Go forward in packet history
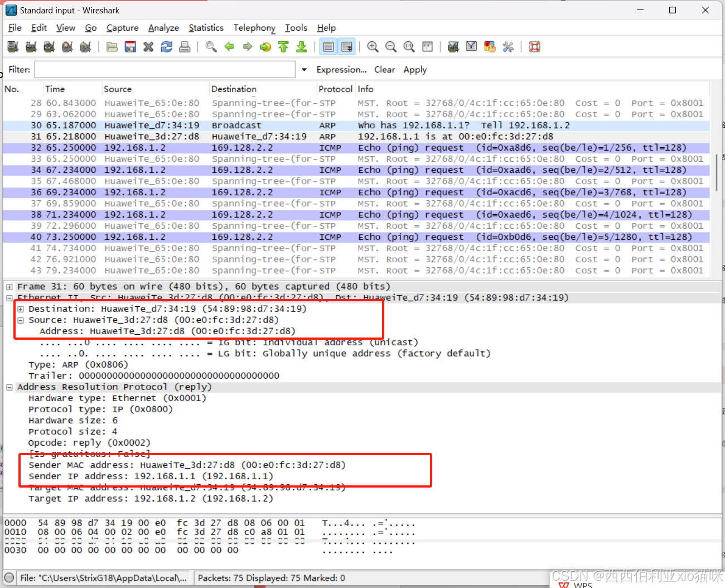The width and height of the screenshot is (725, 588). pyautogui.click(x=247, y=47)
